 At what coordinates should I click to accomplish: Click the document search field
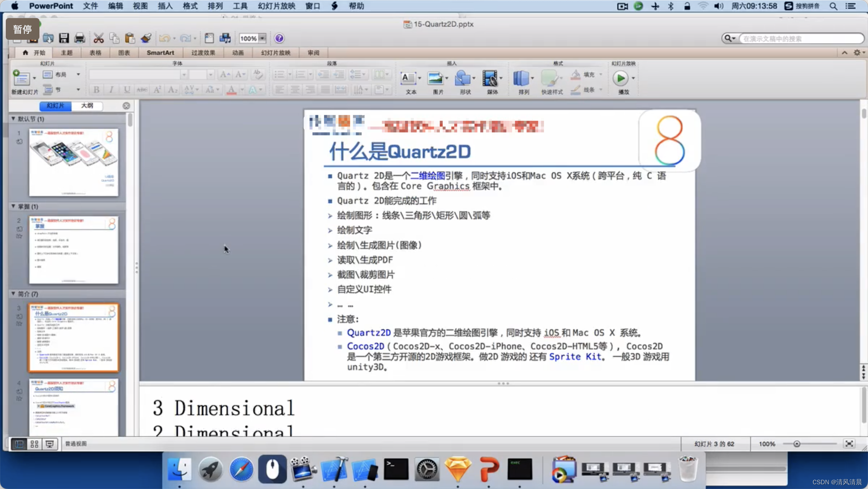point(801,38)
